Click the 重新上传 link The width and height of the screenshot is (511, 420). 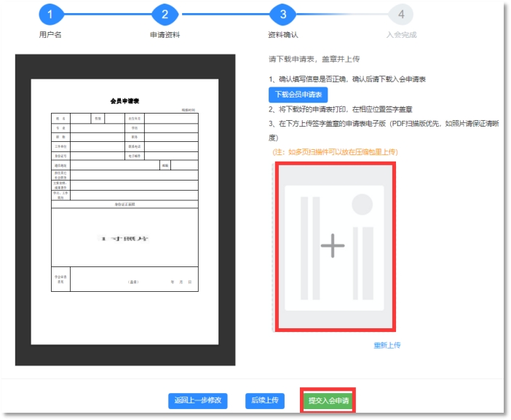387,345
